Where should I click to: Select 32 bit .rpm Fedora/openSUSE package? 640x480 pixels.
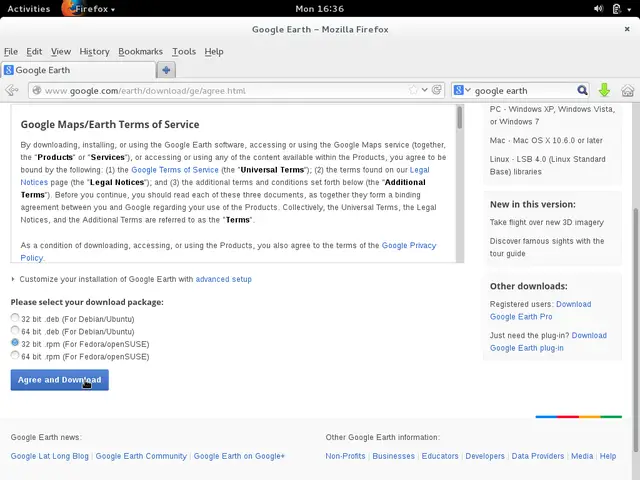[x=15, y=342]
